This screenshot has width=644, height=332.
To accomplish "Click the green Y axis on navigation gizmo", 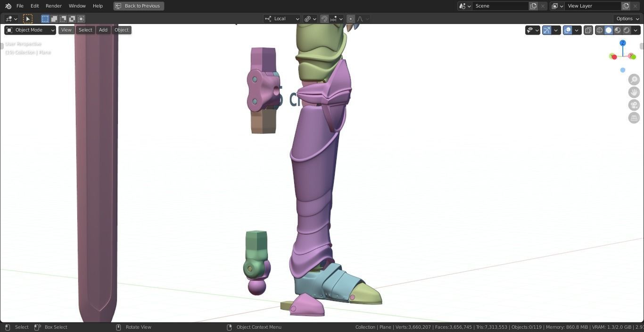I will click(633, 57).
